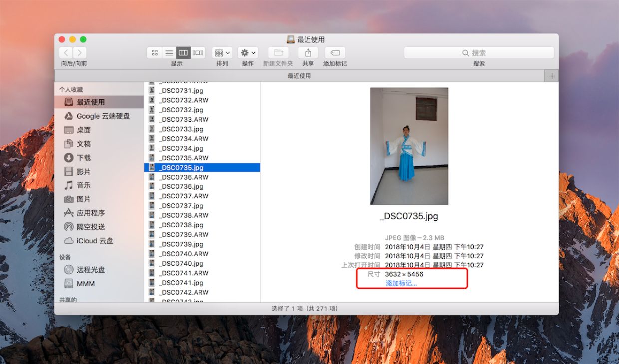The width and height of the screenshot is (619, 364).
Task: Select file _DSC0739.ARW
Action: [202, 235]
